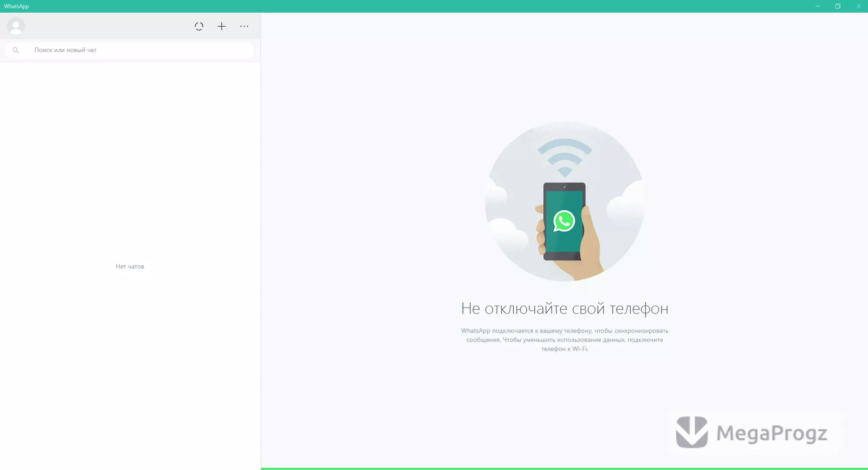The image size is (868, 470).
Task: Start a new chat with plus icon
Action: 222,26
